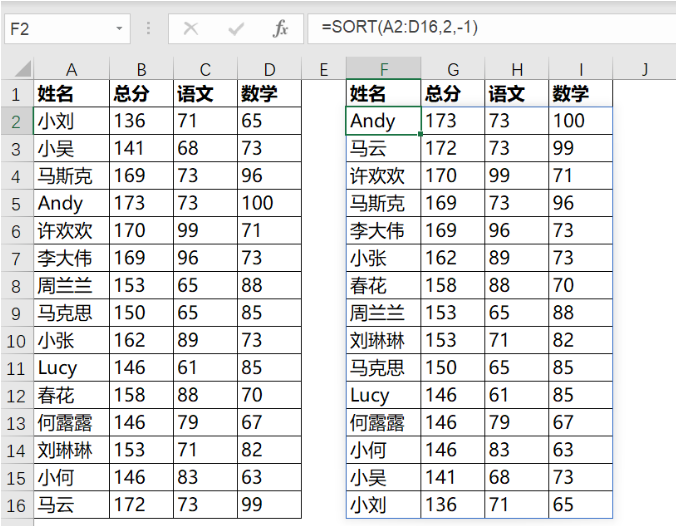
Task: Click cell H1 header 语文
Action: coord(516,94)
